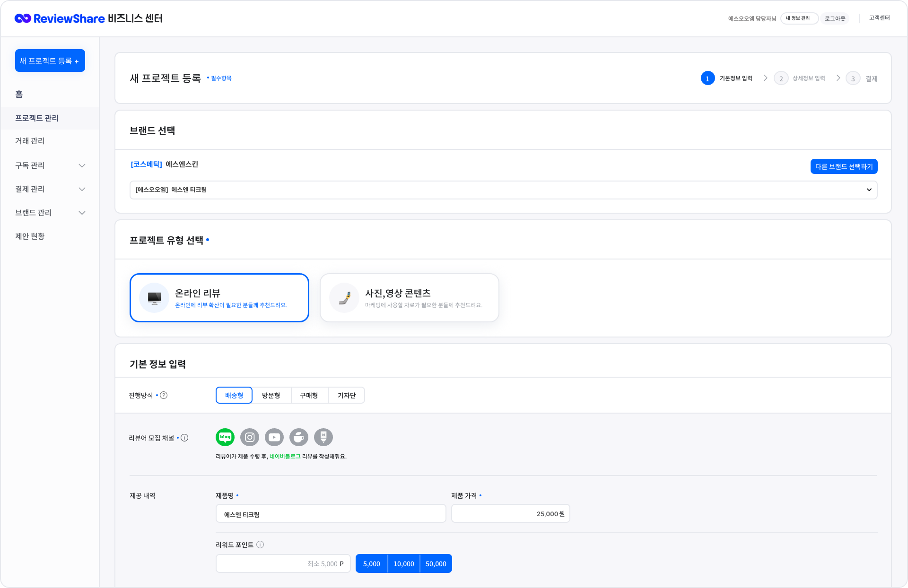Click the 새 프로젝트 등록 + button
The height and width of the screenshot is (588, 908).
click(x=50, y=61)
